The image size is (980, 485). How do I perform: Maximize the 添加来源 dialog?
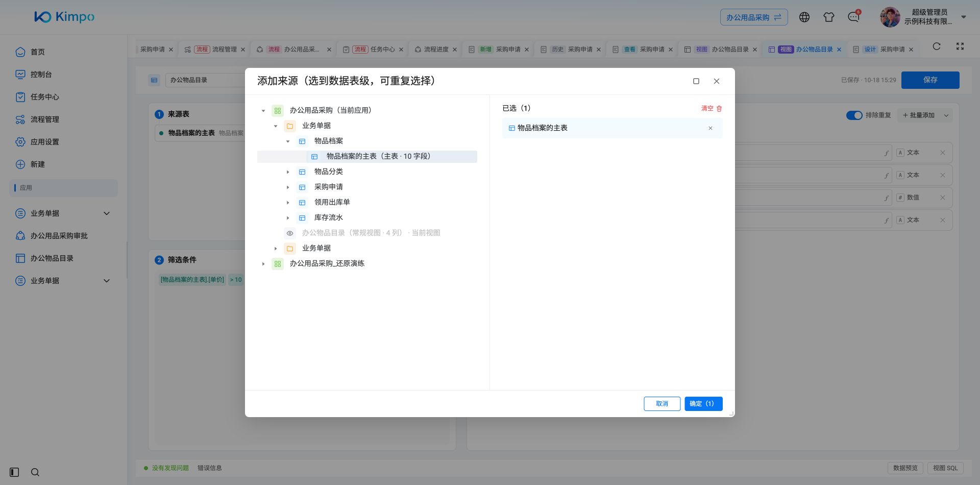coord(696,81)
